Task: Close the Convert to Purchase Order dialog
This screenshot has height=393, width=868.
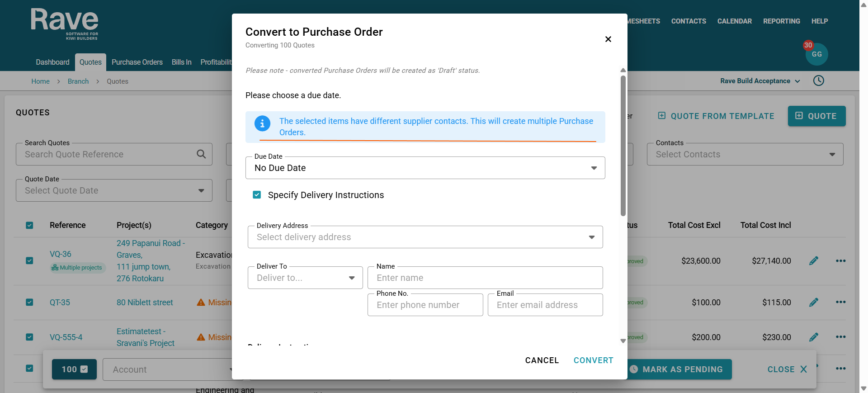Action: pos(608,39)
